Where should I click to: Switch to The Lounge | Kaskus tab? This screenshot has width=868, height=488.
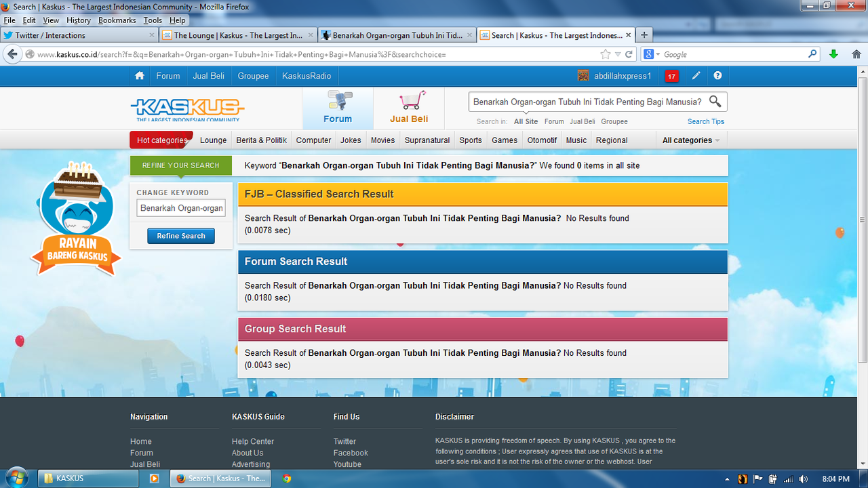click(239, 35)
